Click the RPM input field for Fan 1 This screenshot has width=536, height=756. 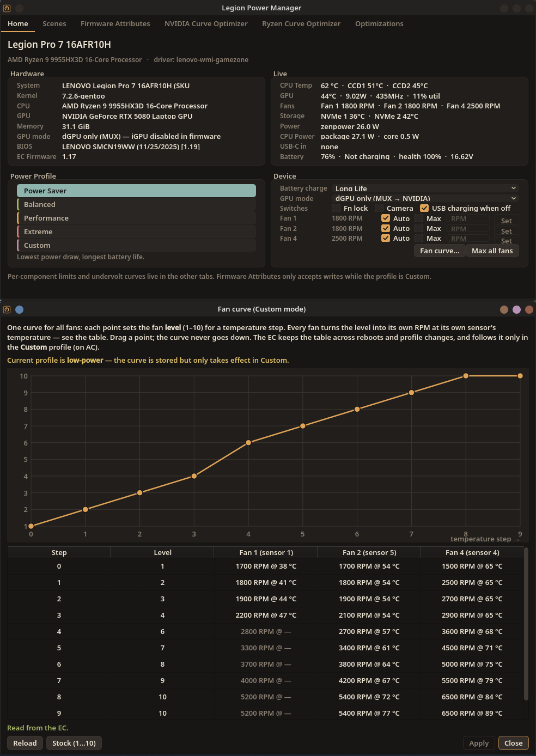click(x=468, y=218)
